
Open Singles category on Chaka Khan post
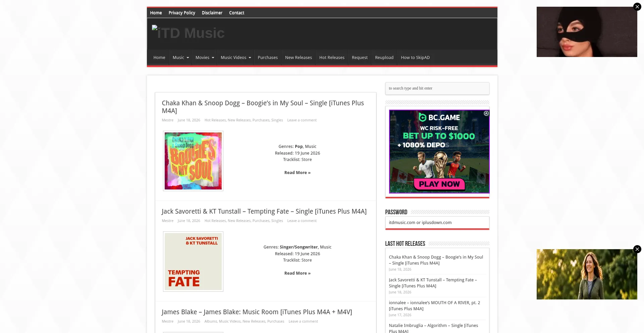(277, 120)
